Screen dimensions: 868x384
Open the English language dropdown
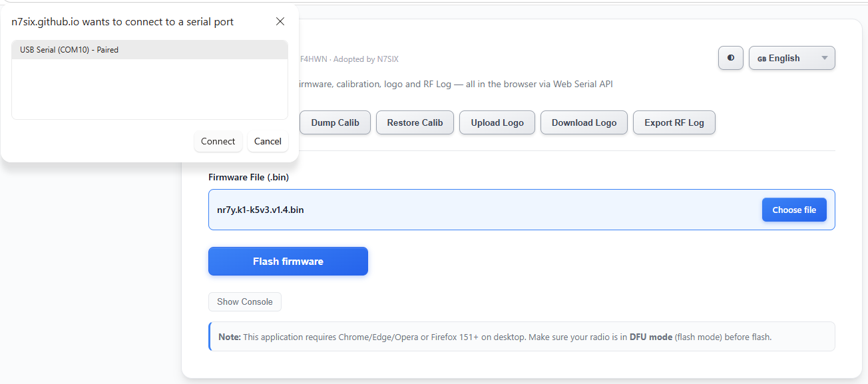tap(792, 58)
